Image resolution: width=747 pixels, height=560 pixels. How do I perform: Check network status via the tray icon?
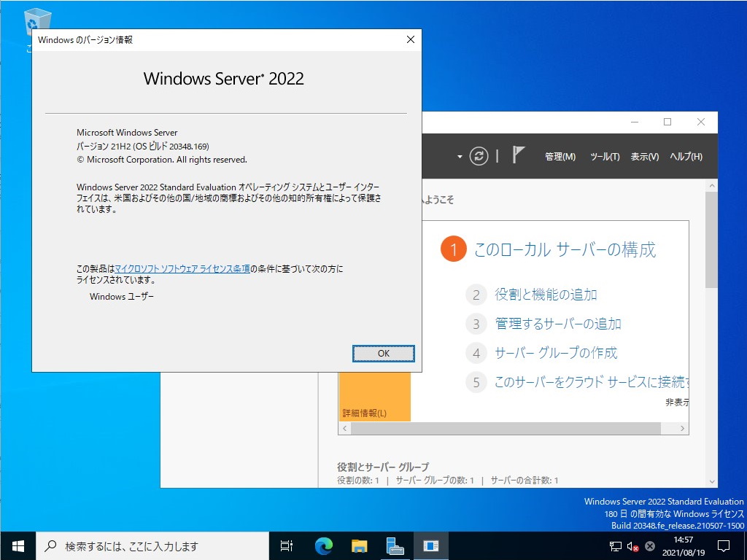tap(616, 545)
